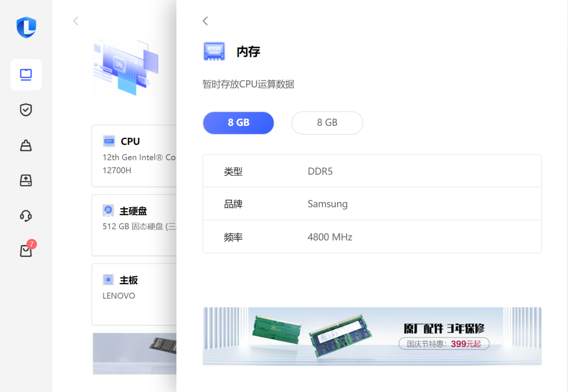Click the hardware illustration graphic
Image resolution: width=568 pixels, height=392 pixels.
pos(126,68)
